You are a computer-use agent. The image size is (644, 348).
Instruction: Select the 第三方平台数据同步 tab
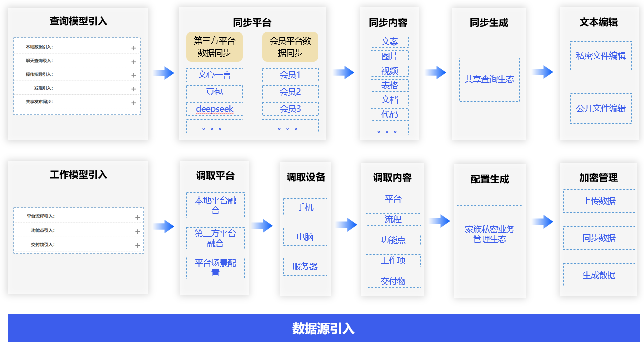pos(214,47)
